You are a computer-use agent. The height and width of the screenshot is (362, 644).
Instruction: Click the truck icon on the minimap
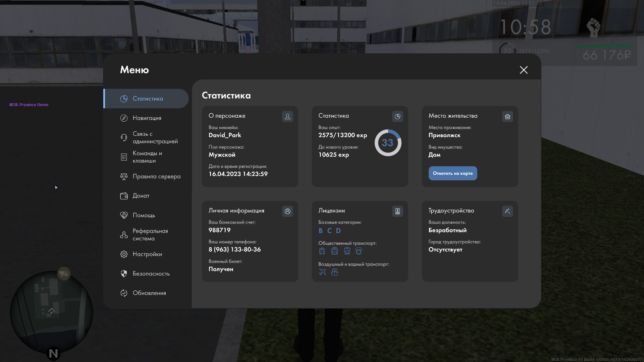click(64, 274)
